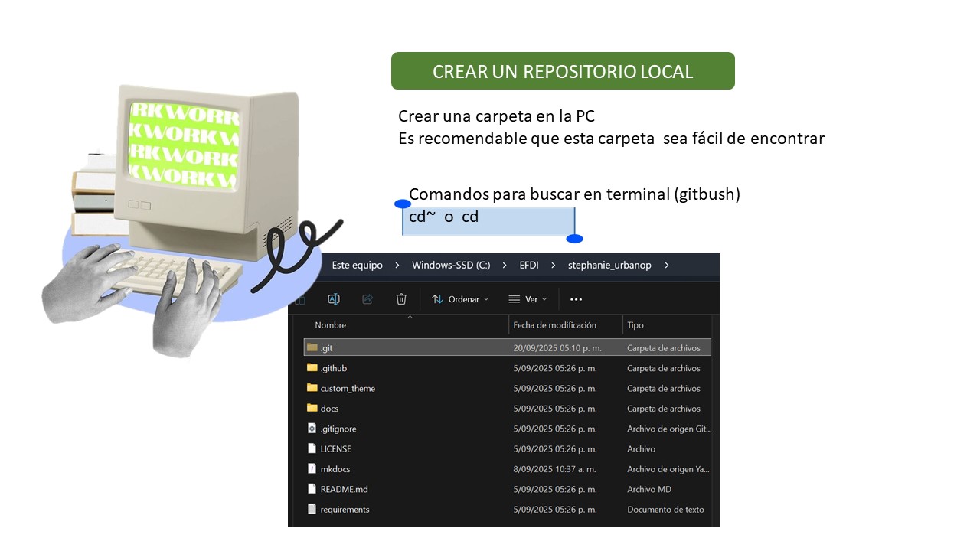Sort by the Nombre column header

tap(331, 325)
